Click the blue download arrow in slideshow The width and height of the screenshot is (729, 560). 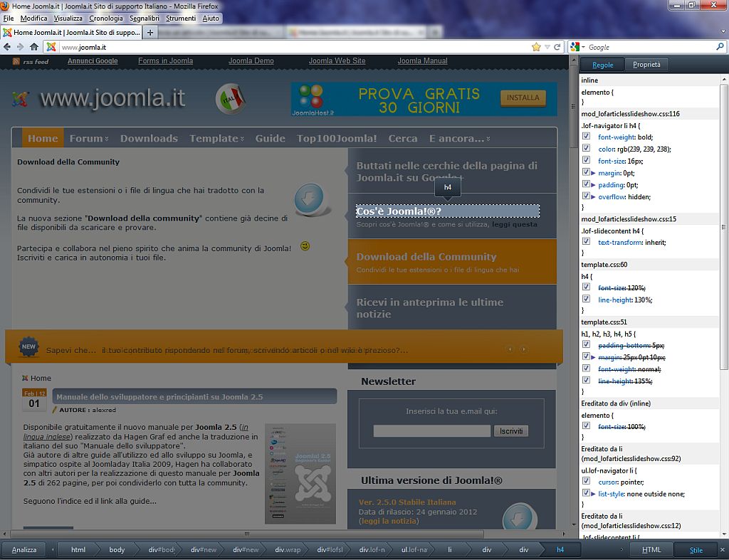309,199
